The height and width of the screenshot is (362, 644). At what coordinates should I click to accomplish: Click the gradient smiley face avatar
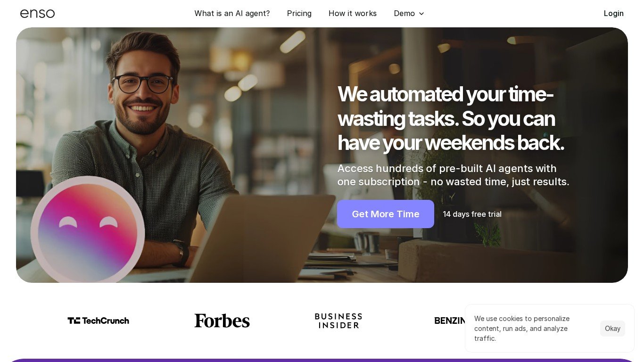pyautogui.click(x=88, y=230)
